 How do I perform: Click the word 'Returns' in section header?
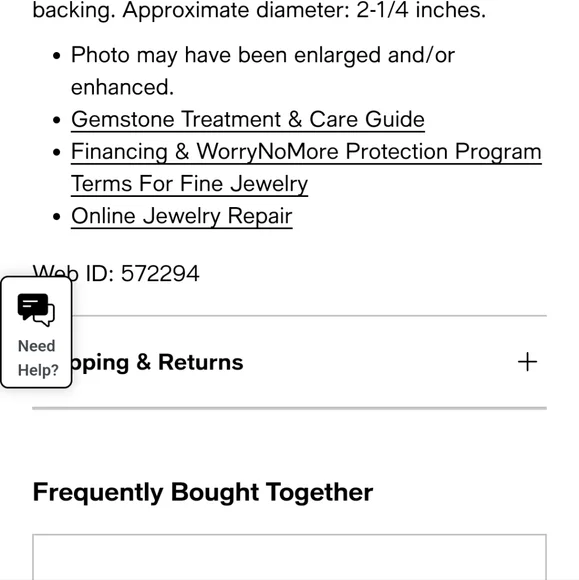pyautogui.click(x=201, y=362)
